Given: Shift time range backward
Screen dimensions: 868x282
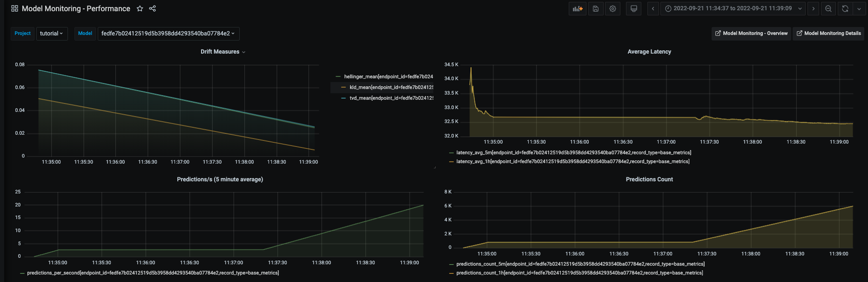Looking at the screenshot, I should [653, 8].
